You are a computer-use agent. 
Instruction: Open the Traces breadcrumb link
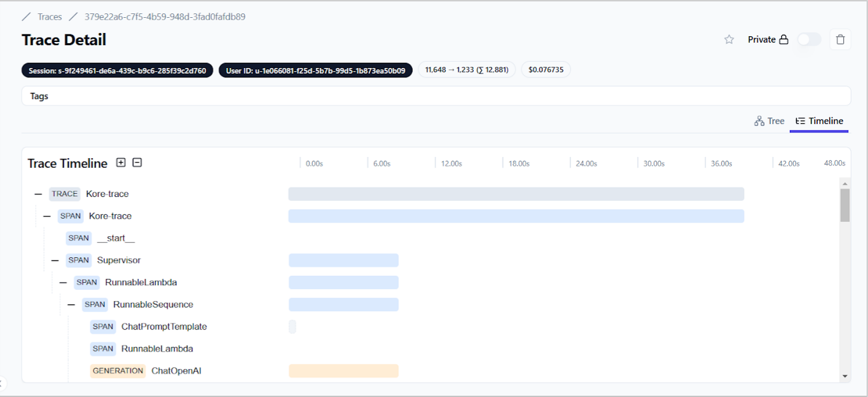pyautogui.click(x=50, y=17)
